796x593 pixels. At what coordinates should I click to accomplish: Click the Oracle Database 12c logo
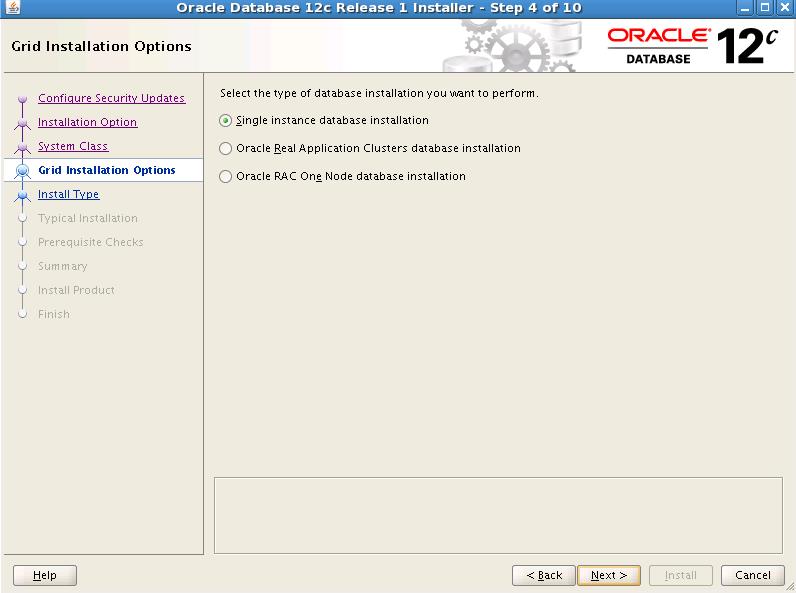click(x=691, y=46)
